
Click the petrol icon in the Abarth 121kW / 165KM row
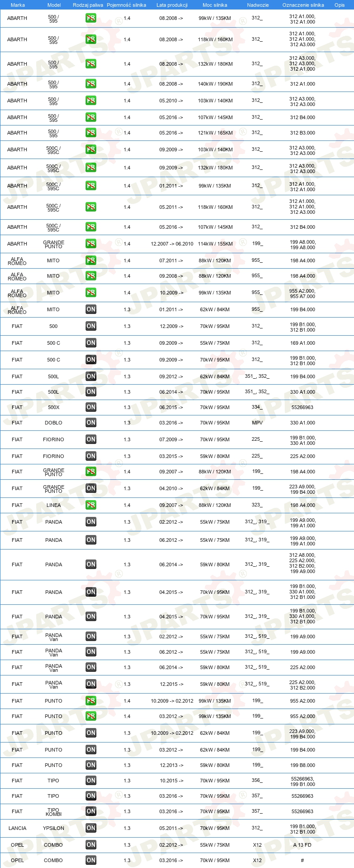click(x=91, y=133)
